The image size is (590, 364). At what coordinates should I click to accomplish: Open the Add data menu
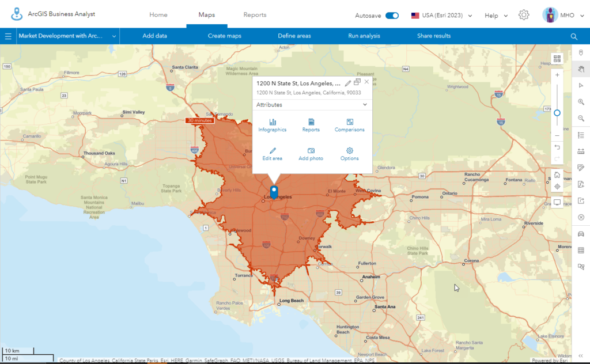click(x=154, y=36)
